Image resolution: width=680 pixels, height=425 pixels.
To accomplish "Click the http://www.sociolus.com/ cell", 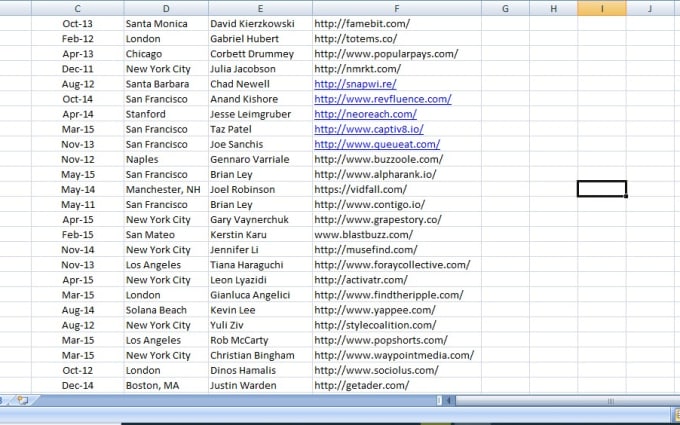I will coord(397,370).
